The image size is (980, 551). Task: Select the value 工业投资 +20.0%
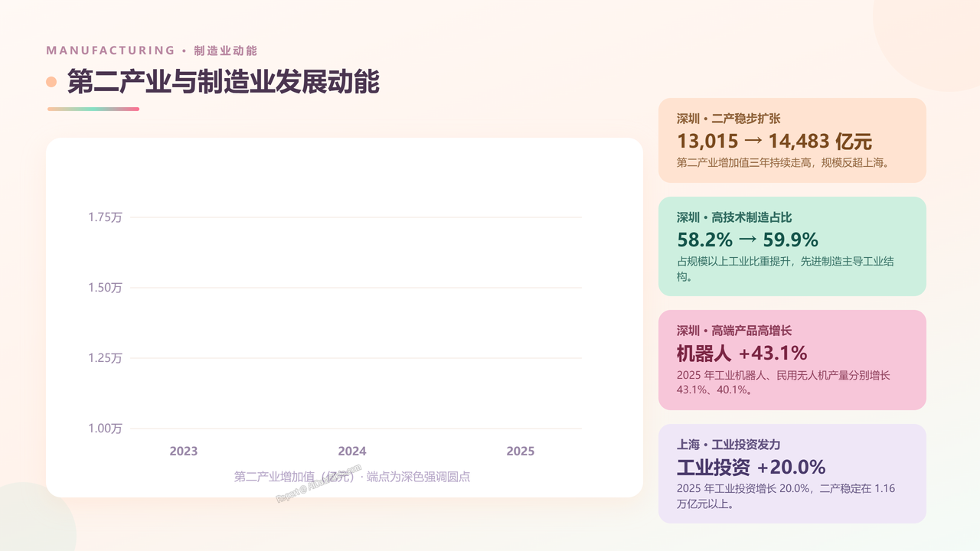[x=751, y=467]
